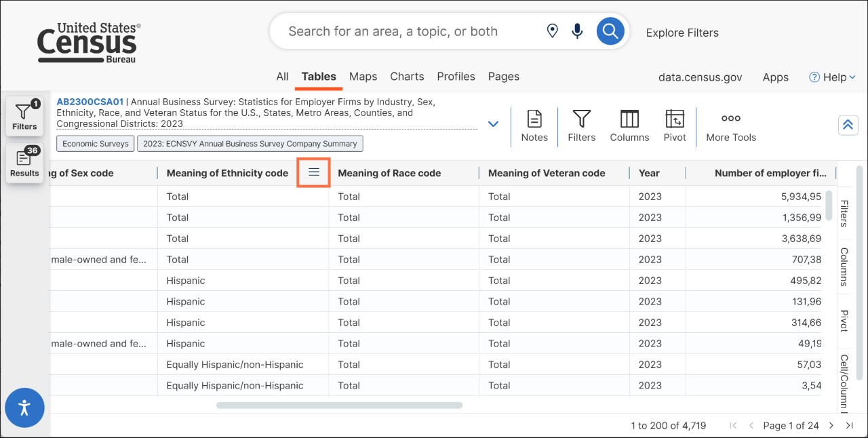The width and height of the screenshot is (868, 438).
Task: Click the location pin icon in search bar
Action: [552, 31]
